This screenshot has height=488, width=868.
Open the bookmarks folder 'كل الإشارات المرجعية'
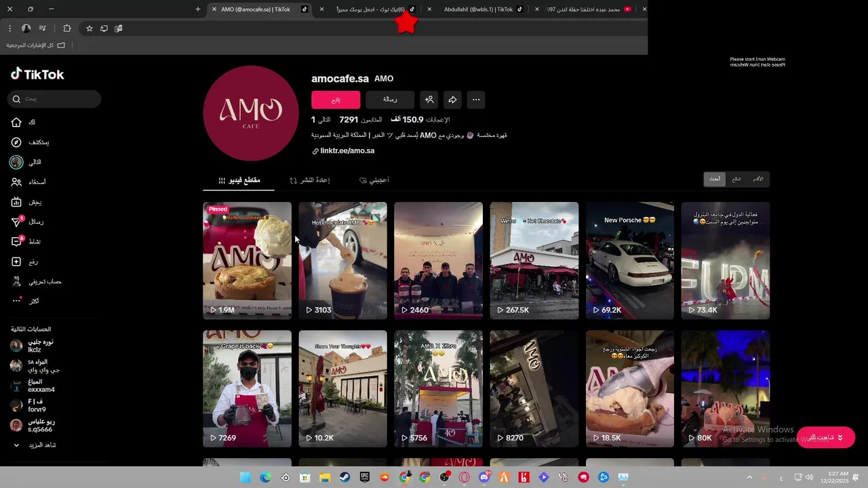tap(35, 45)
